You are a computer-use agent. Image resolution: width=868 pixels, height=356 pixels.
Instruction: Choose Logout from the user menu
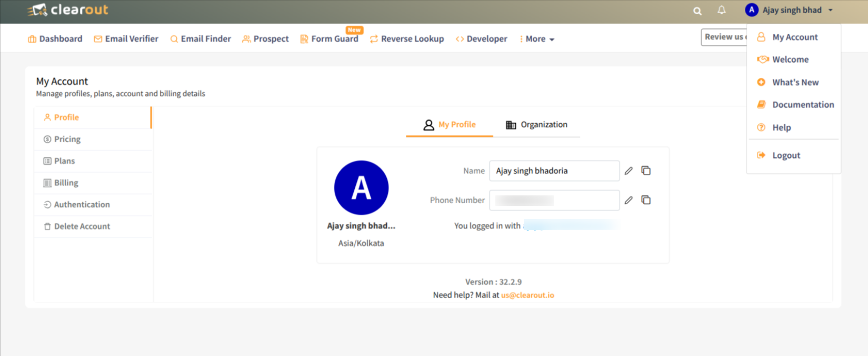pos(785,155)
